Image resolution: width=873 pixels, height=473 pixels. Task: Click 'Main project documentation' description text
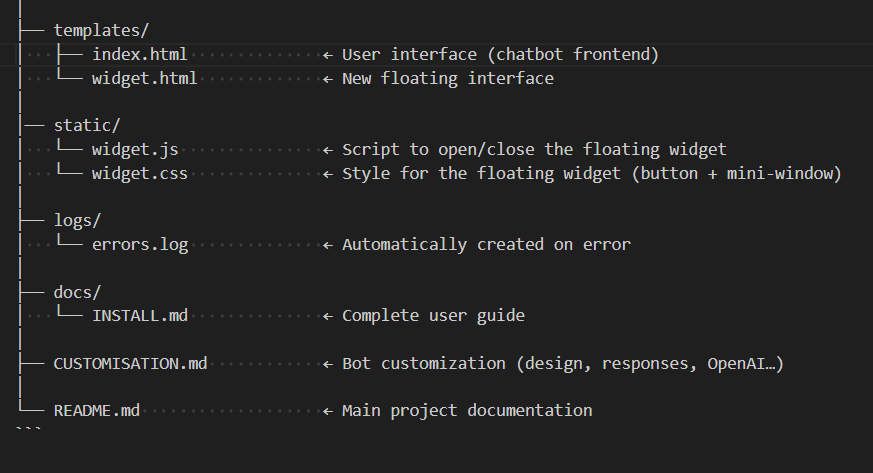[467, 410]
